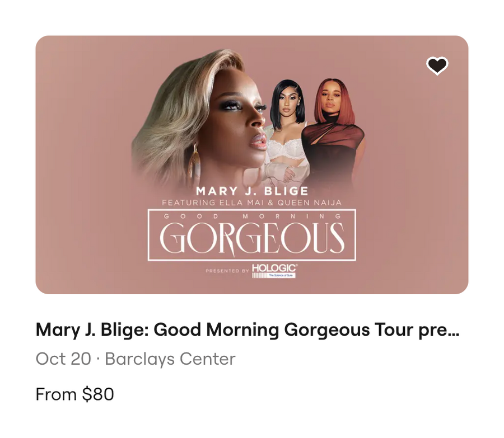Click the woman with red hair
Screen dimensions: 504x438
coord(334,129)
